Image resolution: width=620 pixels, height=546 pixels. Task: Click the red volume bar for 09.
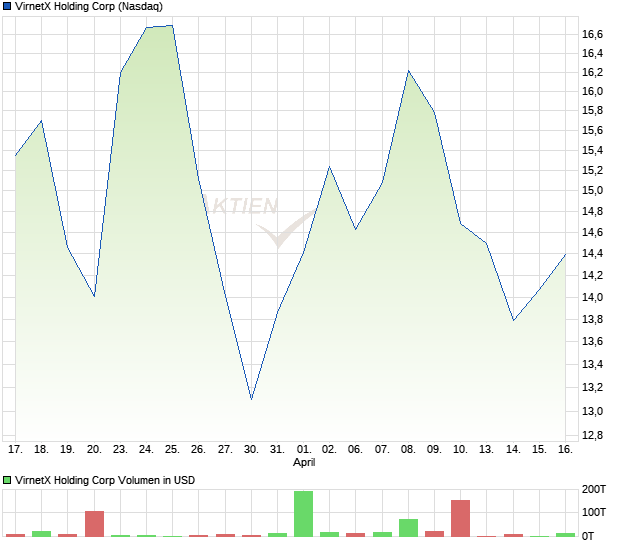pos(435,534)
